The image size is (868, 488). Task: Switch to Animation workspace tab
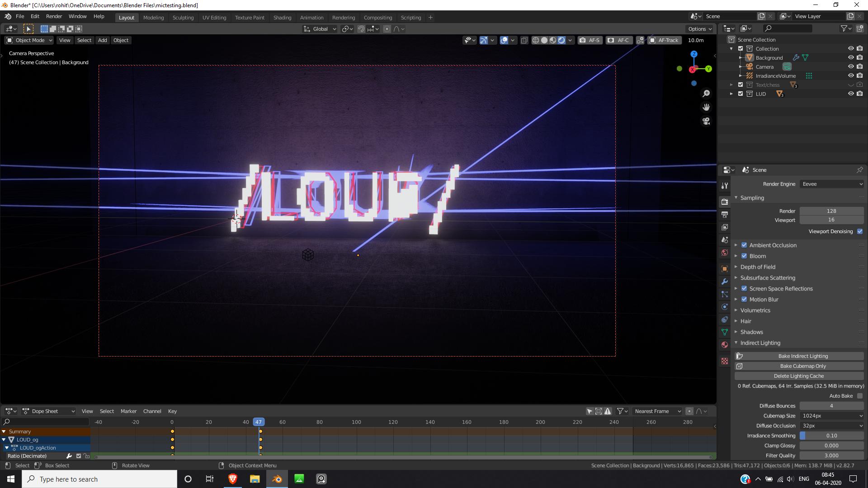(311, 18)
